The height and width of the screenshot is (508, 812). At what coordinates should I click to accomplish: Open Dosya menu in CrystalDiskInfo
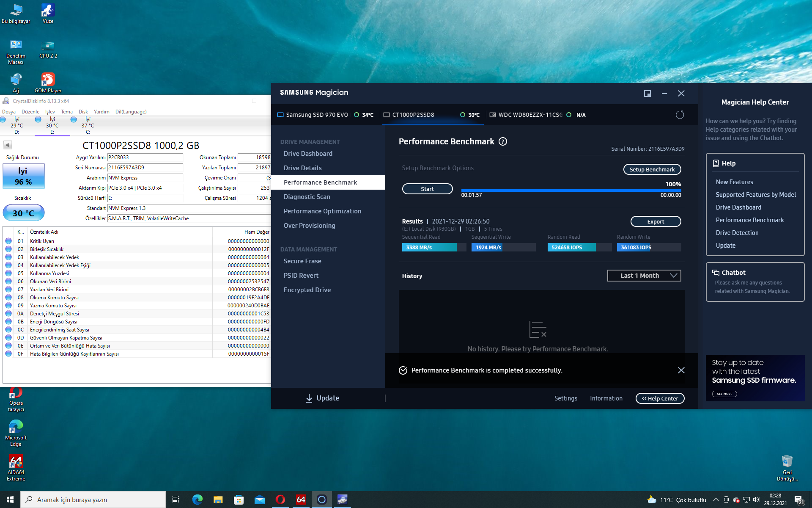click(9, 112)
